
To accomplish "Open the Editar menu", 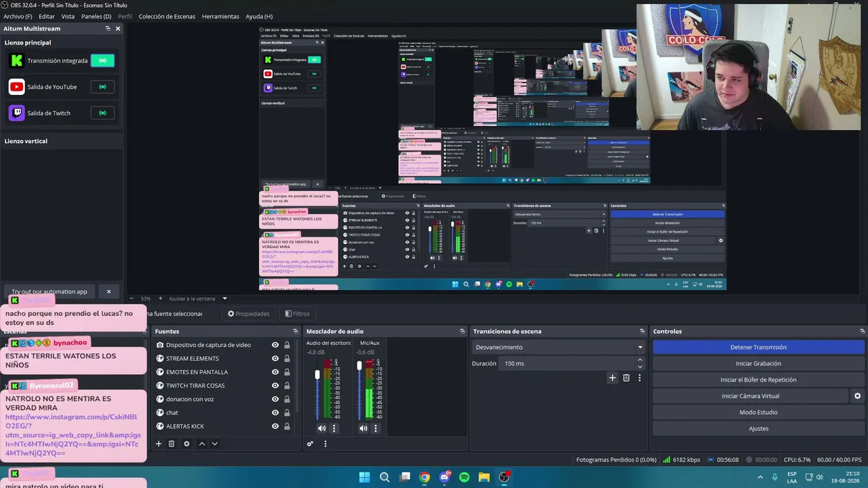I will pyautogui.click(x=47, y=16).
